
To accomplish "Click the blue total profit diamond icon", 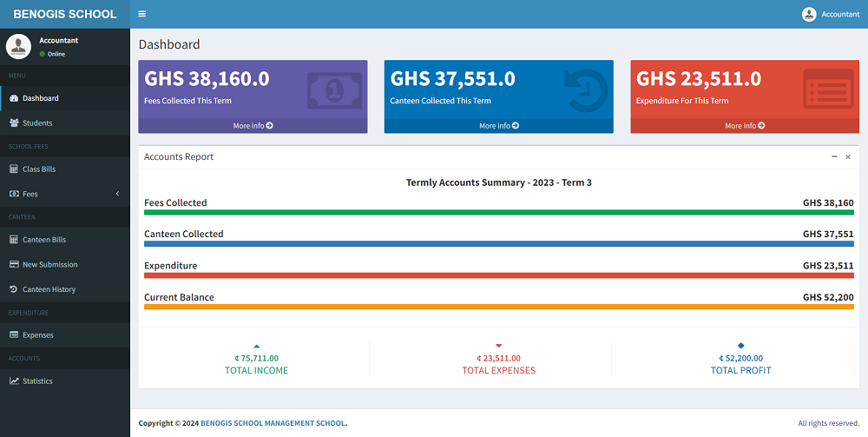I will pyautogui.click(x=740, y=346).
